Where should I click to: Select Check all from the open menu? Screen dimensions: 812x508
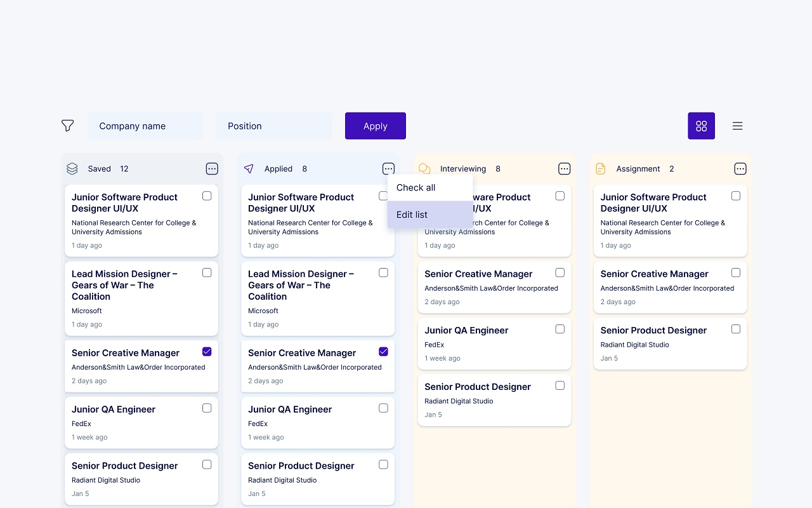pyautogui.click(x=416, y=187)
